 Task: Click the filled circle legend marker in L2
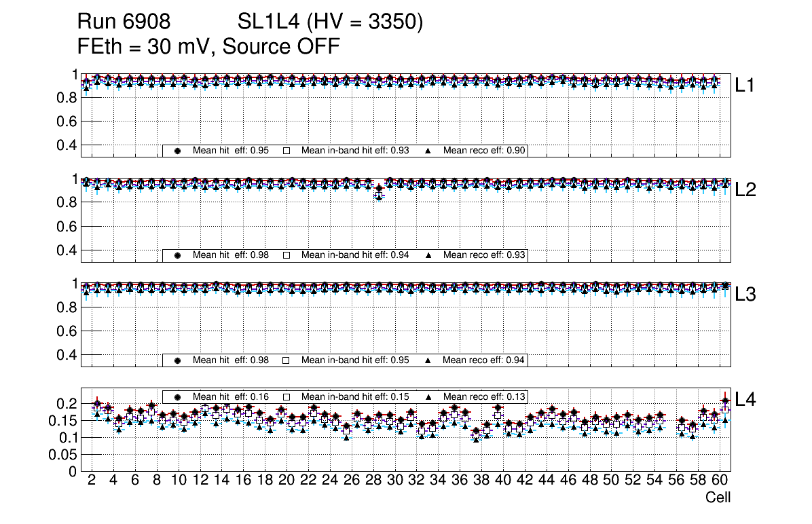[177, 256]
